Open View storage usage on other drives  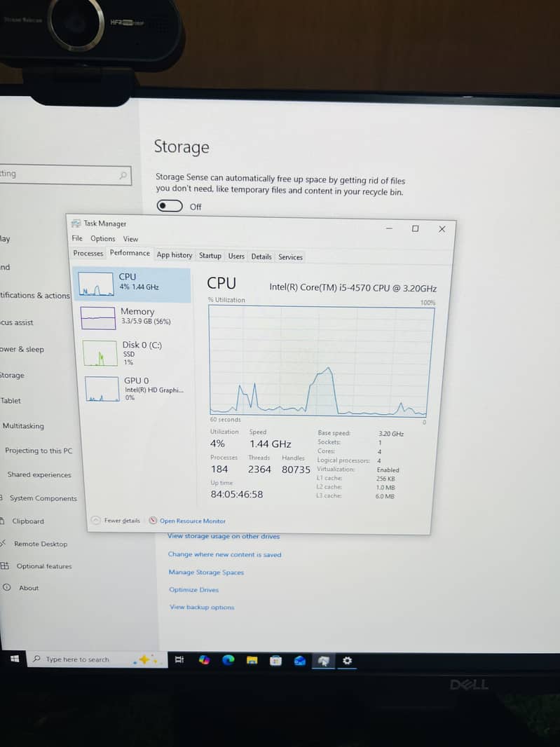point(224,536)
